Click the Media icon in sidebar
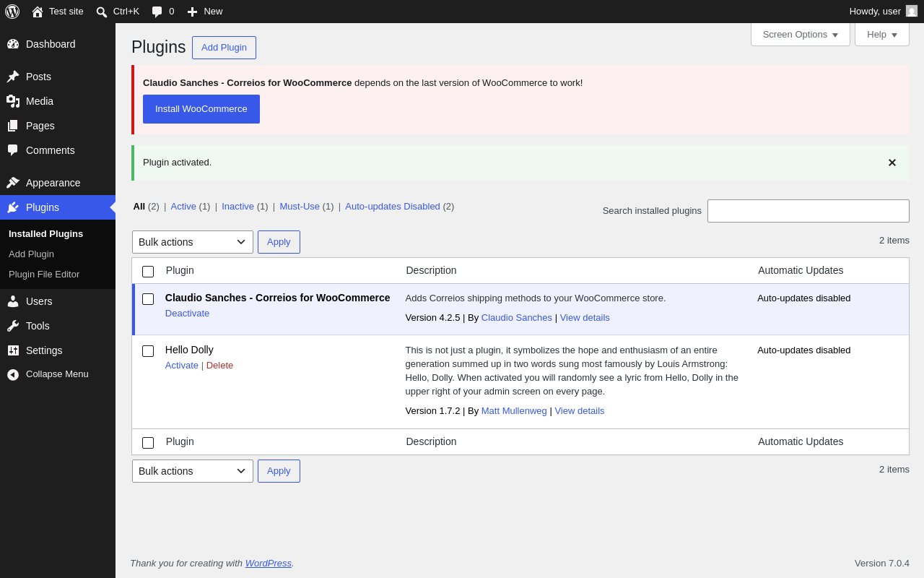This screenshot has width=924, height=578. coord(13,101)
